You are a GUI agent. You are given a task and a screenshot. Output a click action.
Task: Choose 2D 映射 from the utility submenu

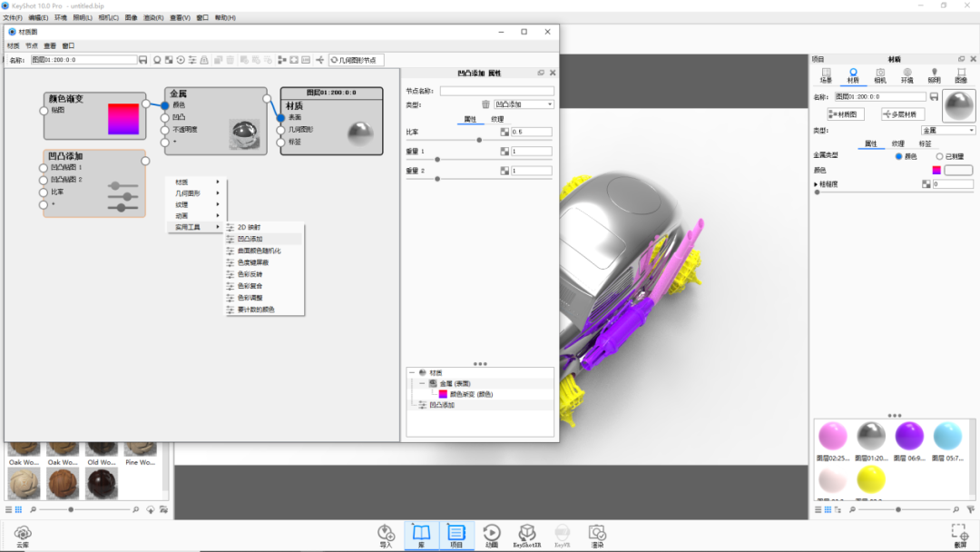coord(264,228)
